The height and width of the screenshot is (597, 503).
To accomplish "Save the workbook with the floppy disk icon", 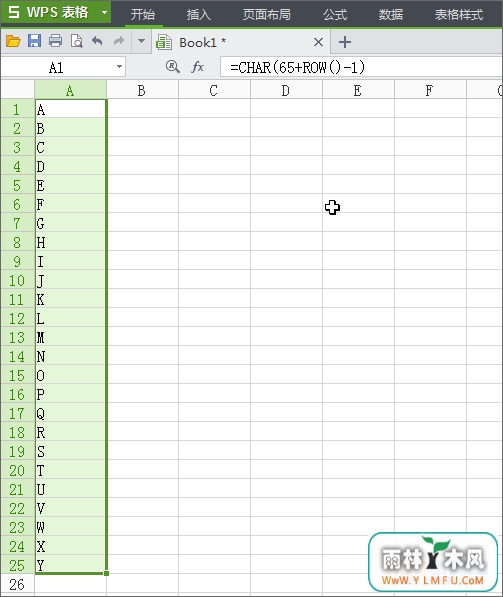I will [x=34, y=41].
